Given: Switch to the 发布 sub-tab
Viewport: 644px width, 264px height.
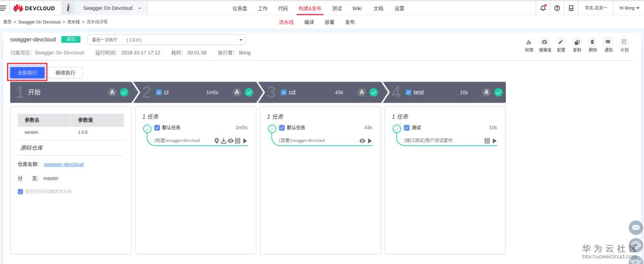Looking at the screenshot, I should 350,22.
